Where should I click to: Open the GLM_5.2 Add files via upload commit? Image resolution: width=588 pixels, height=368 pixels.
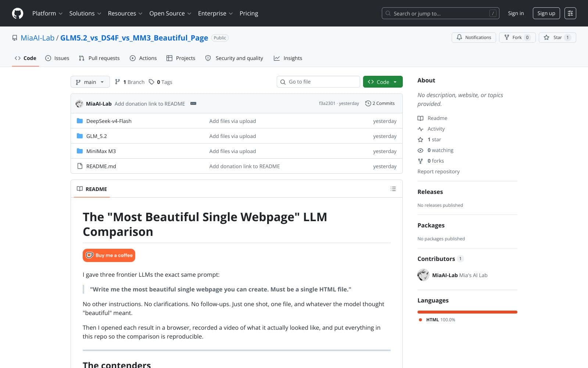[233, 136]
